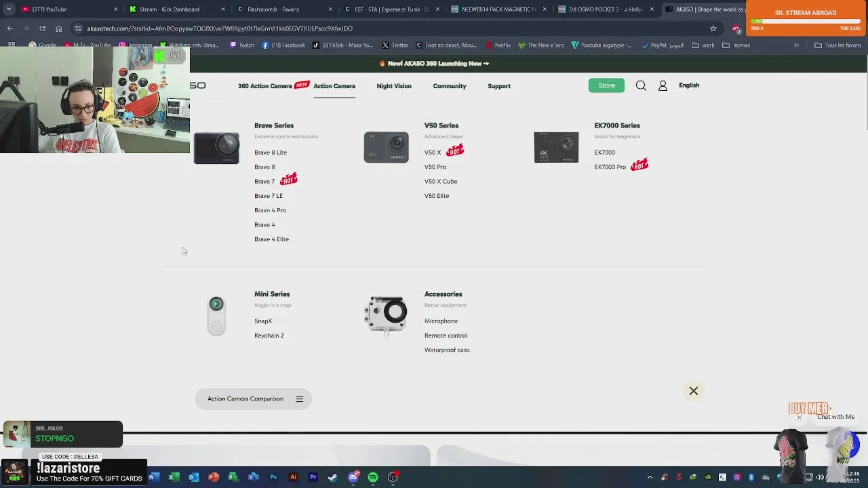Open Visio from the taskbar
Screen dimensions: 868x488
253,477
